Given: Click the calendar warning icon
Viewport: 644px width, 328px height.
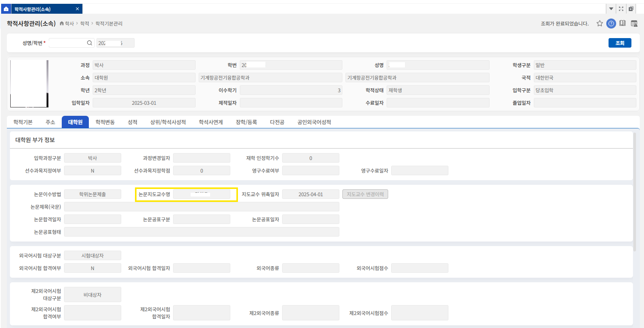Looking at the screenshot, I should coord(634,24).
